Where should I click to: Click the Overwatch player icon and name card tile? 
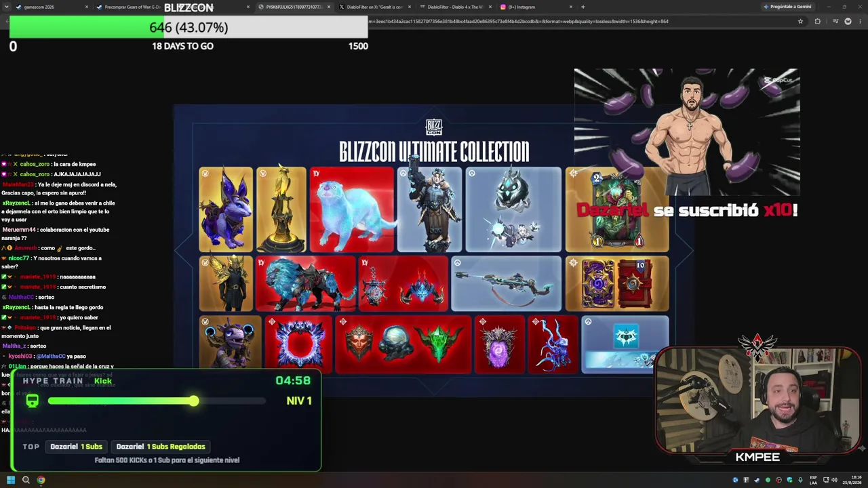point(625,344)
